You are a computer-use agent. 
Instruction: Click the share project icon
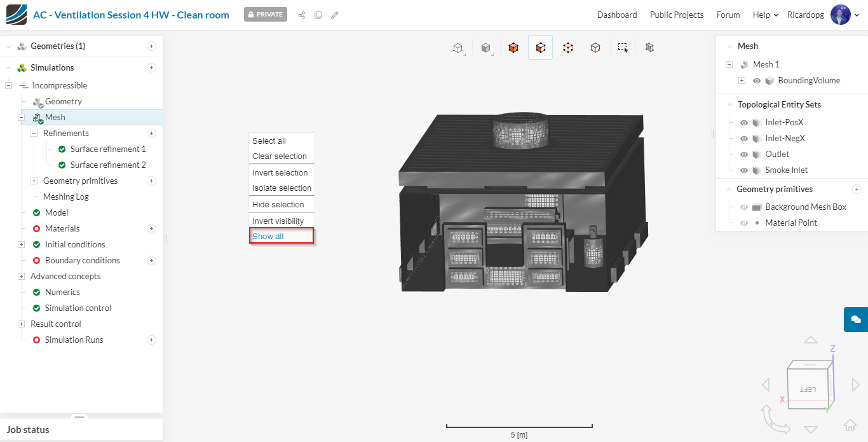tap(302, 15)
